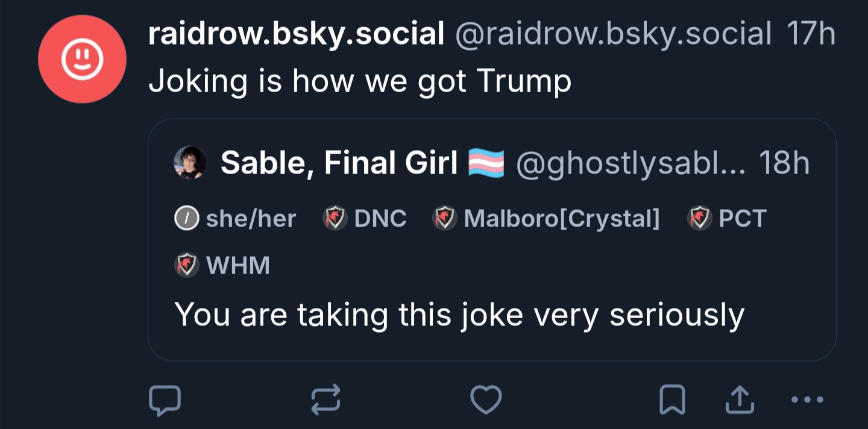Image resolution: width=868 pixels, height=429 pixels.
Task: Open the @raidrow.bsky.social handle link
Action: point(613,34)
